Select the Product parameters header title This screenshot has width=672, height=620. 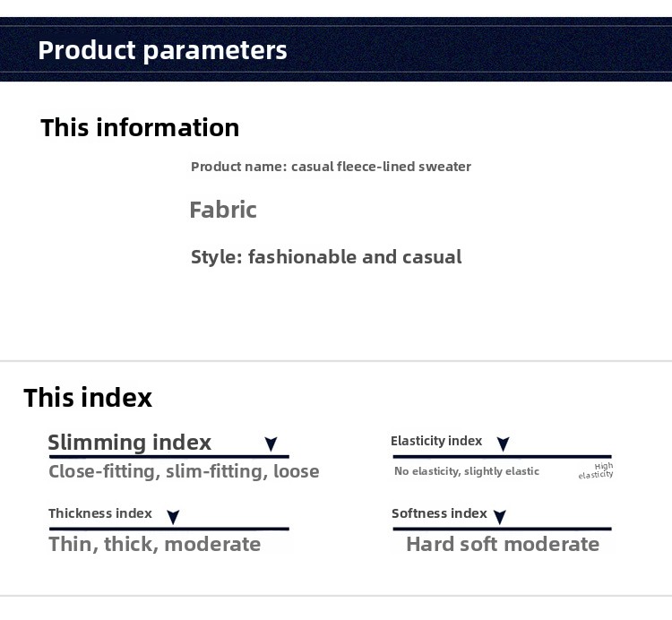click(162, 50)
